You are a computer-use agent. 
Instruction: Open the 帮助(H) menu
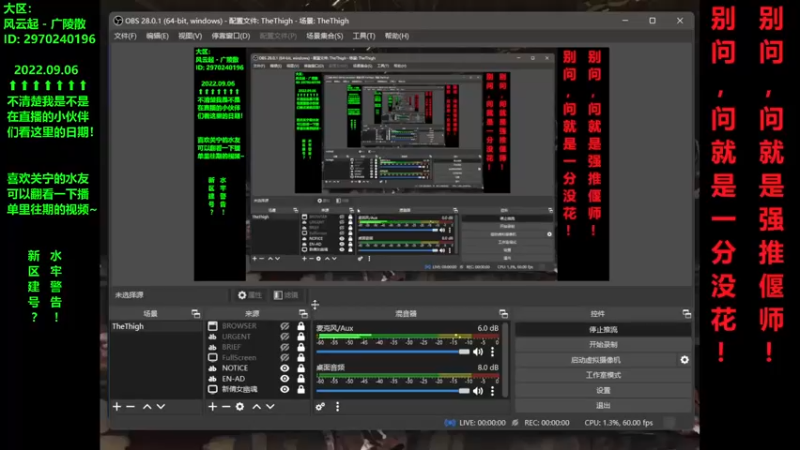point(397,36)
